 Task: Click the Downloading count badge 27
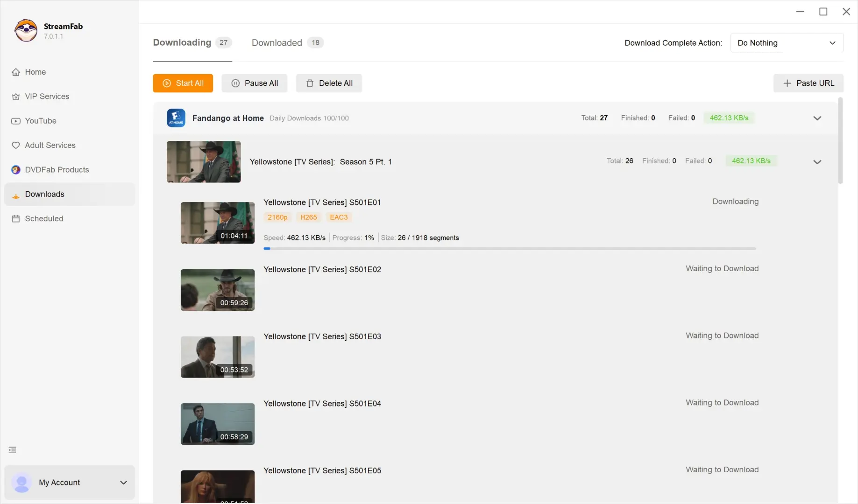224,42
